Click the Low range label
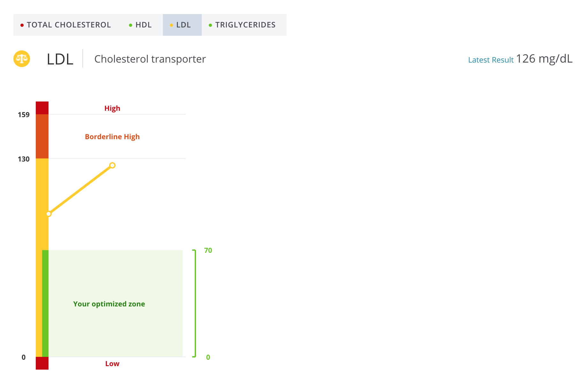 click(112, 364)
